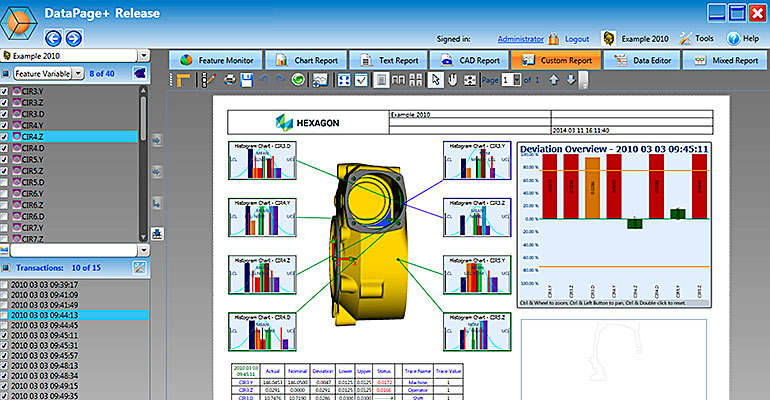Go to previous page with up arrow

pos(553,80)
